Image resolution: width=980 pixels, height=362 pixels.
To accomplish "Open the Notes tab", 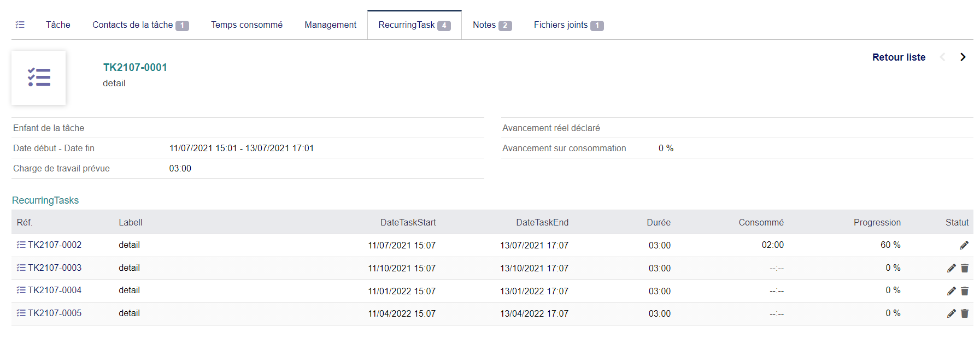I will click(x=484, y=25).
